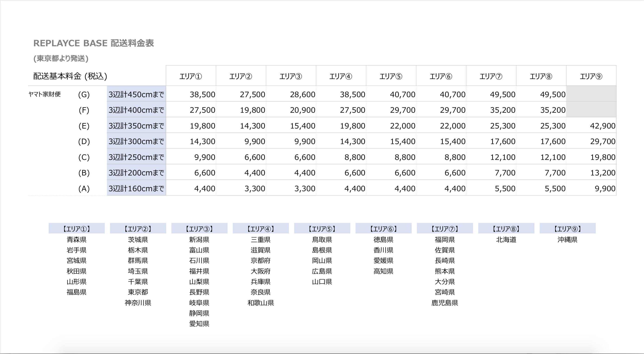Click the 42,900 price in row E
Viewport: 644px width, 354px height.
pos(602,126)
